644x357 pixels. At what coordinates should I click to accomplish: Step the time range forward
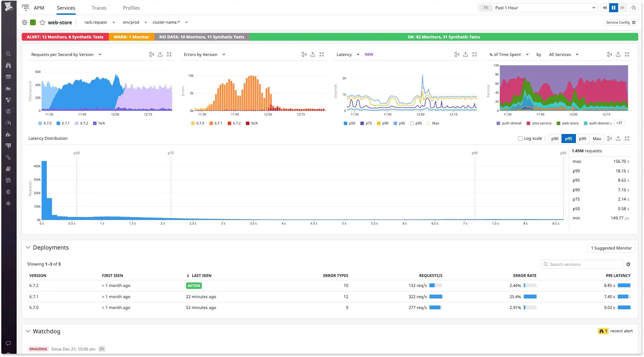click(622, 8)
